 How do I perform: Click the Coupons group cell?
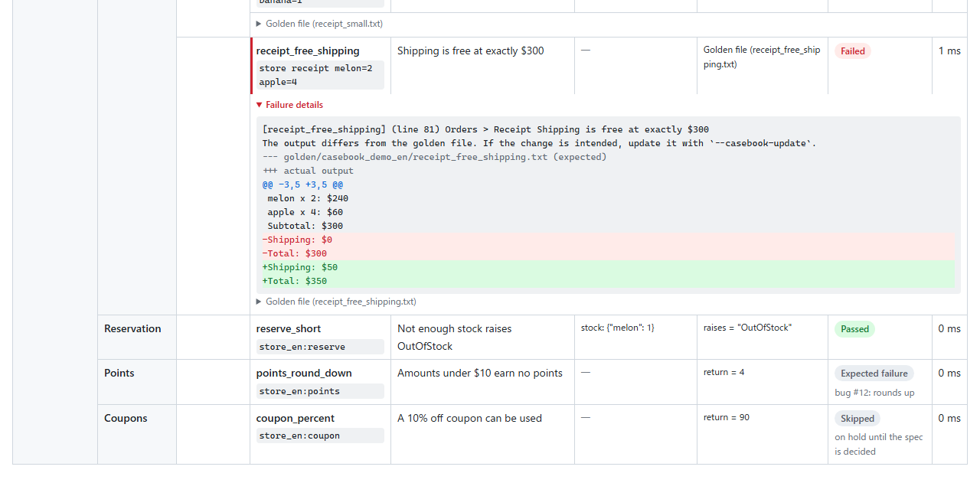point(137,434)
